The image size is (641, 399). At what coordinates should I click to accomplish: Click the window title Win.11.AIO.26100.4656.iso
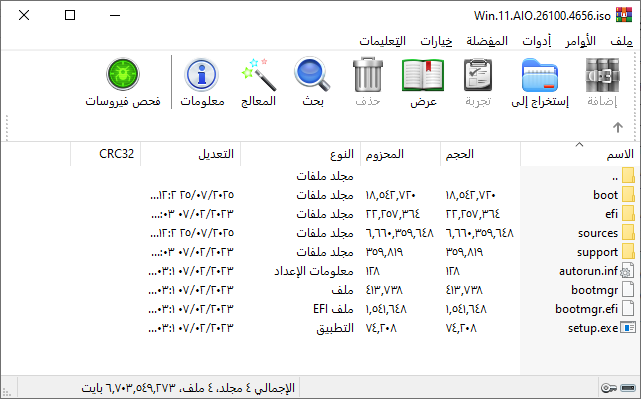click(x=542, y=16)
